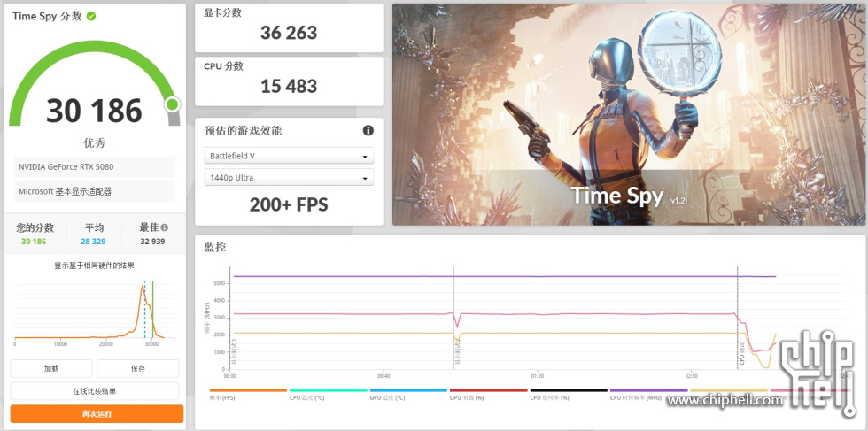The image size is (868, 431).
Task: Click the 200+ FPS estimate
Action: 289,204
